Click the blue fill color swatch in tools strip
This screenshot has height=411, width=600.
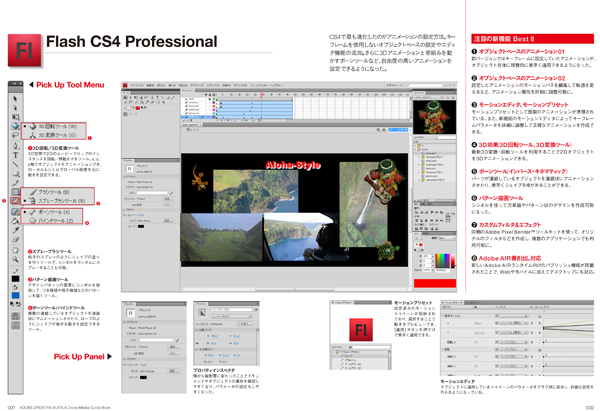tap(15, 295)
